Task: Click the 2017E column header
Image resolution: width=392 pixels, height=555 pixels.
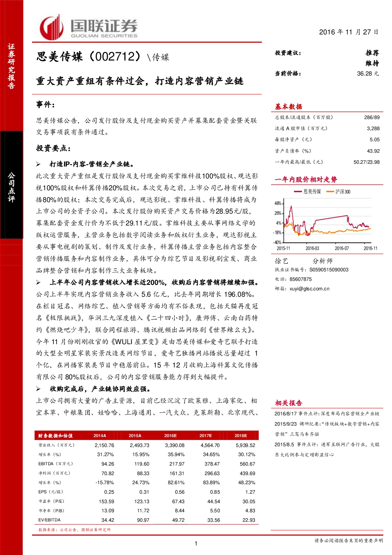Action: pyautogui.click(x=205, y=436)
